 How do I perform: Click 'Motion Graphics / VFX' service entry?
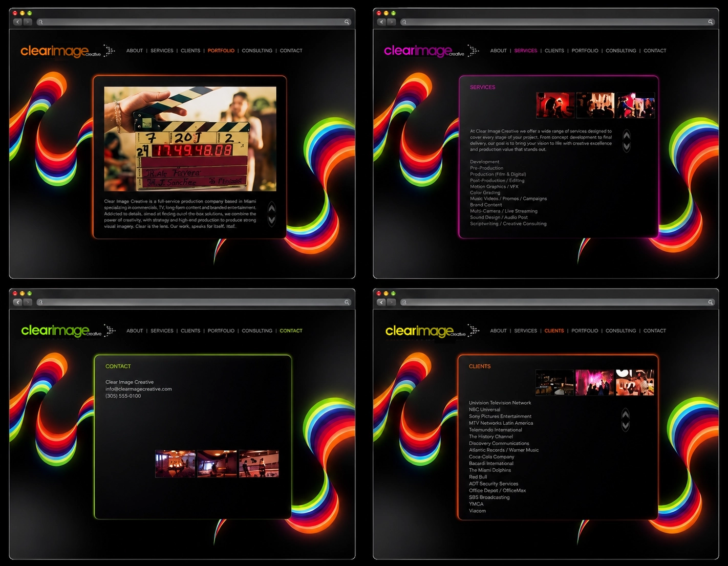494,186
